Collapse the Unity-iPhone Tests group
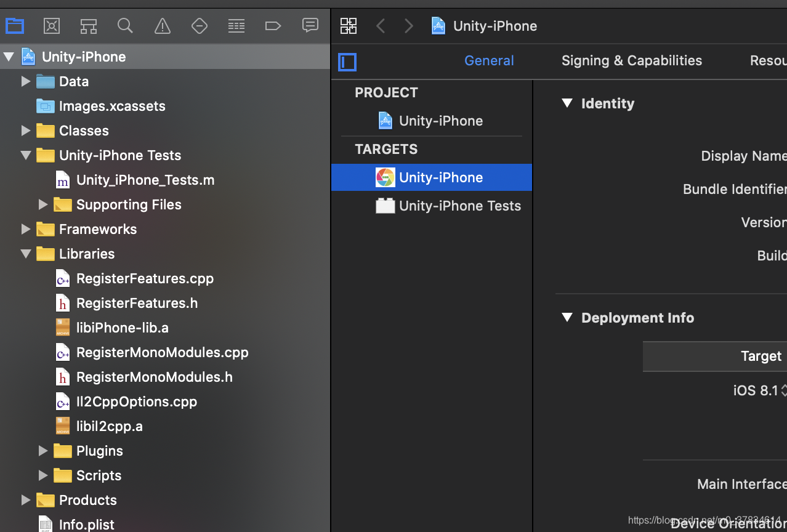Image resolution: width=787 pixels, height=532 pixels. pos(26,155)
